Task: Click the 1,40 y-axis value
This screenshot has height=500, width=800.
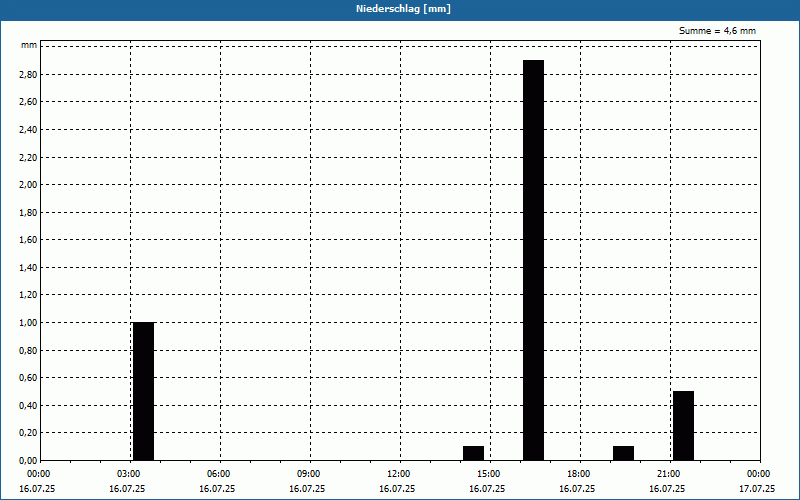Action: [x=28, y=267]
